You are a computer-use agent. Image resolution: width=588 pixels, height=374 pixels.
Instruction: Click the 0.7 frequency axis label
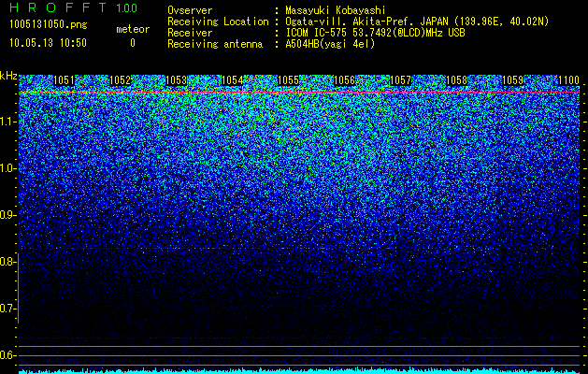tap(8, 309)
